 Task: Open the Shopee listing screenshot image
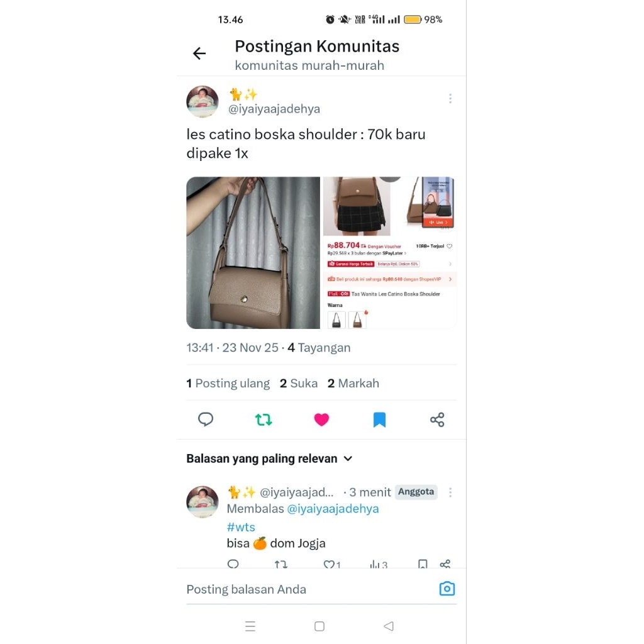pyautogui.click(x=390, y=253)
